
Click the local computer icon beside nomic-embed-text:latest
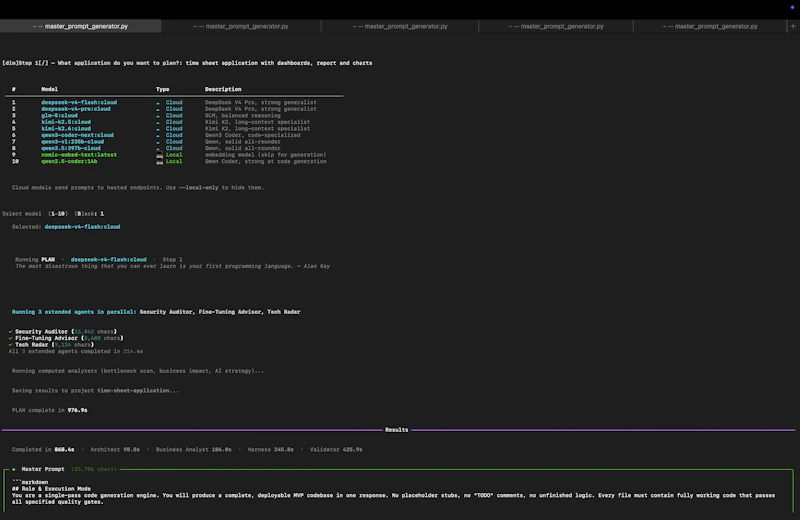159,155
